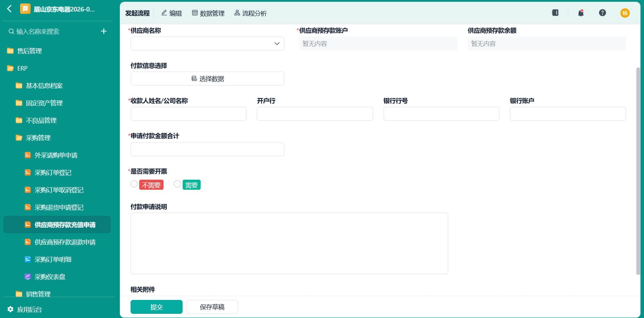Click the 采购管理 open folder icon
The image size is (644, 318).
point(19,138)
